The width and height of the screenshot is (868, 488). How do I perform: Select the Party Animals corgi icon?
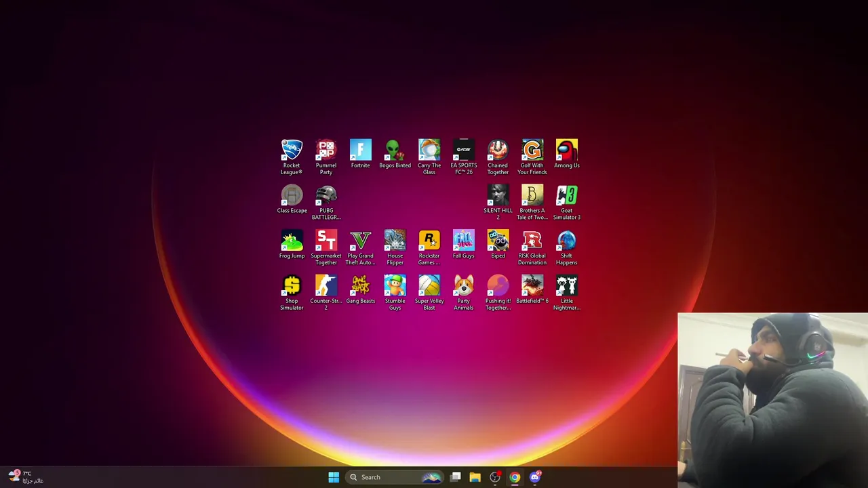[x=464, y=286]
